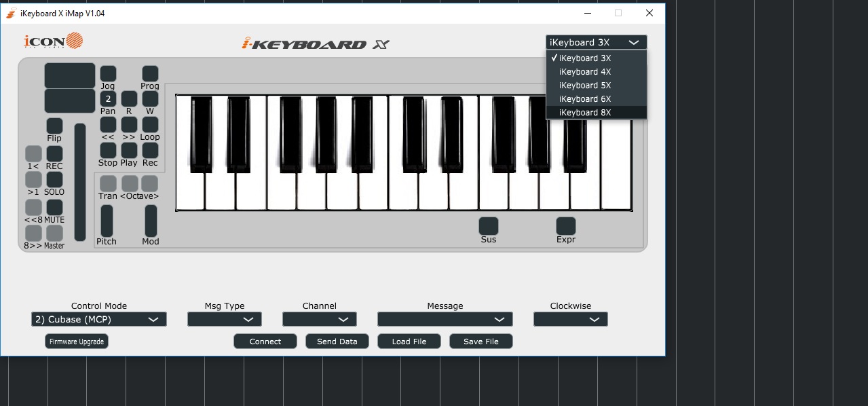Click the Send Data button
The image size is (868, 406).
click(337, 342)
